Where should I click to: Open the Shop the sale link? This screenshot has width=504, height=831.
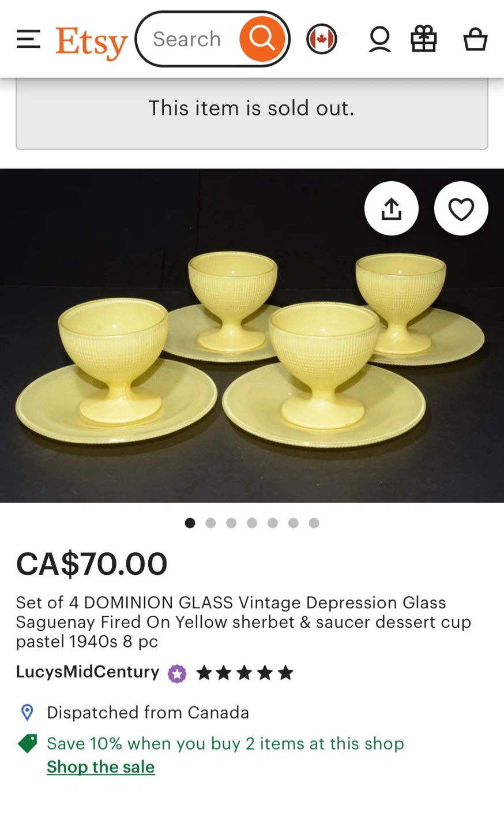pyautogui.click(x=101, y=767)
